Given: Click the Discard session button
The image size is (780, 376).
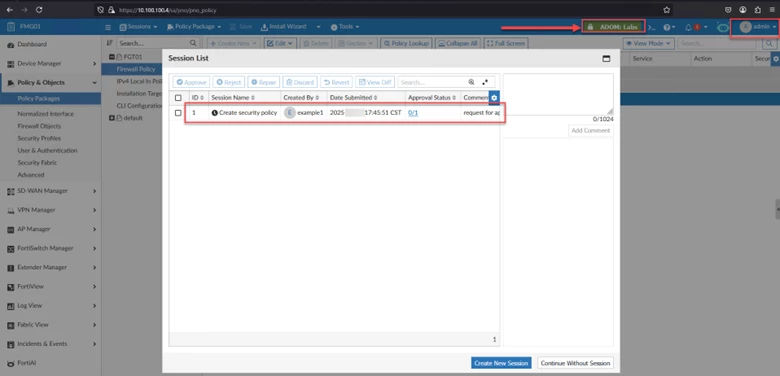Looking at the screenshot, I should (300, 82).
